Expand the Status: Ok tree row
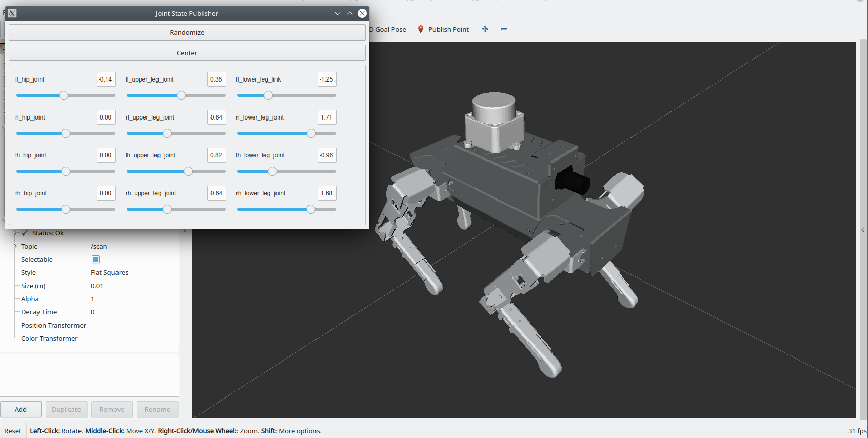The width and height of the screenshot is (868, 438). pos(15,233)
